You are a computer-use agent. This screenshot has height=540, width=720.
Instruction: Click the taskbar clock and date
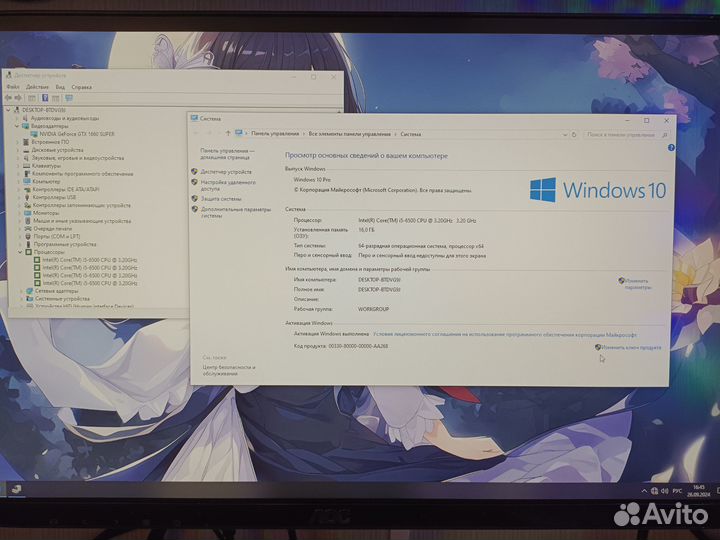click(698, 490)
